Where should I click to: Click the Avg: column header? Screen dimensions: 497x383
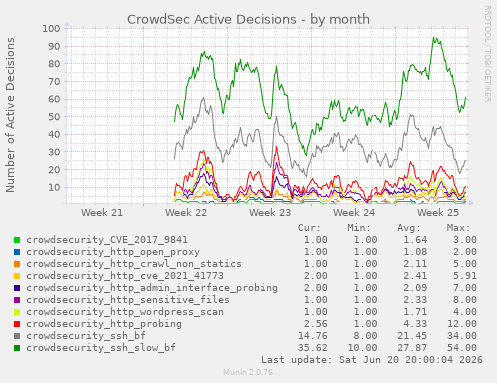409,228
